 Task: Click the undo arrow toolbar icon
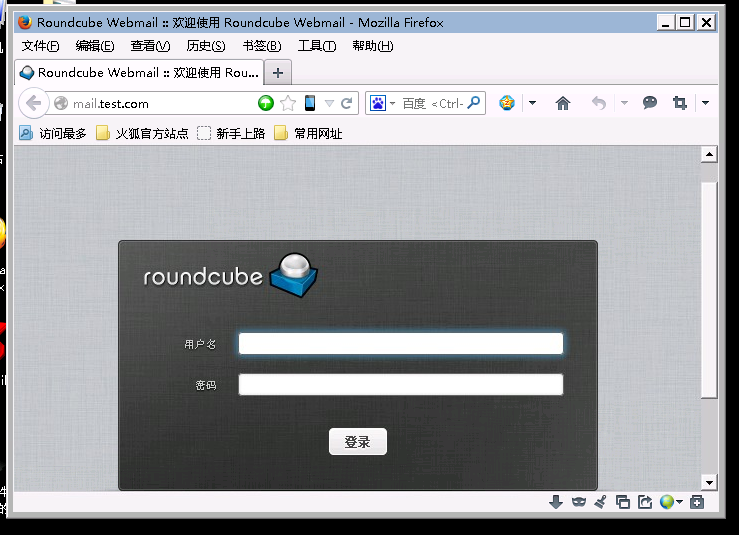(x=599, y=103)
